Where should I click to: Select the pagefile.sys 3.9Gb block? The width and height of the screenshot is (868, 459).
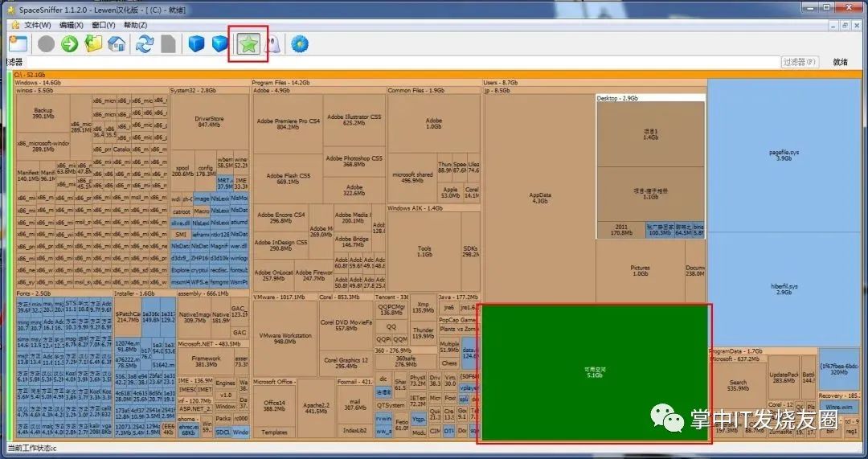784,155
